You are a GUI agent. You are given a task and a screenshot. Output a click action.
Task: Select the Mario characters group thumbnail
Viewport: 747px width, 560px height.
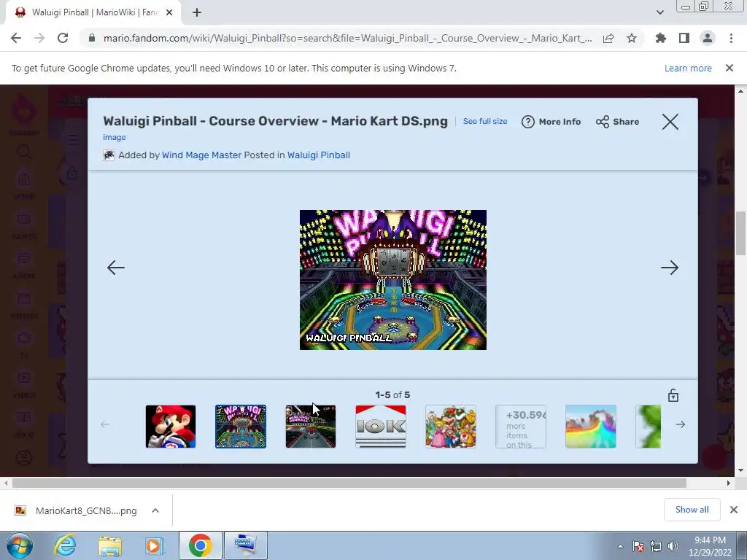(x=451, y=427)
